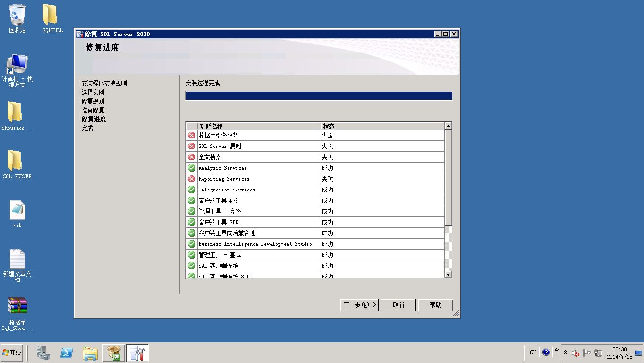The width and height of the screenshot is (644, 363).
Task: Click the 状态 column header
Action: [x=383, y=126]
